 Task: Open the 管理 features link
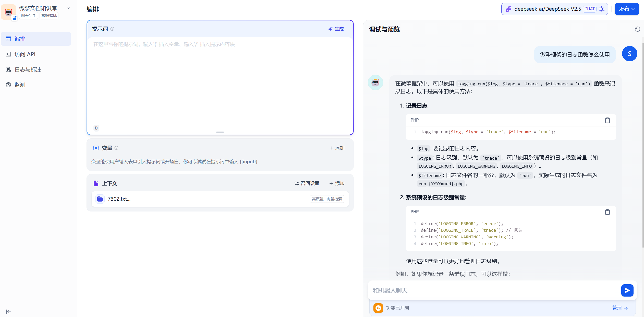[x=620, y=308]
